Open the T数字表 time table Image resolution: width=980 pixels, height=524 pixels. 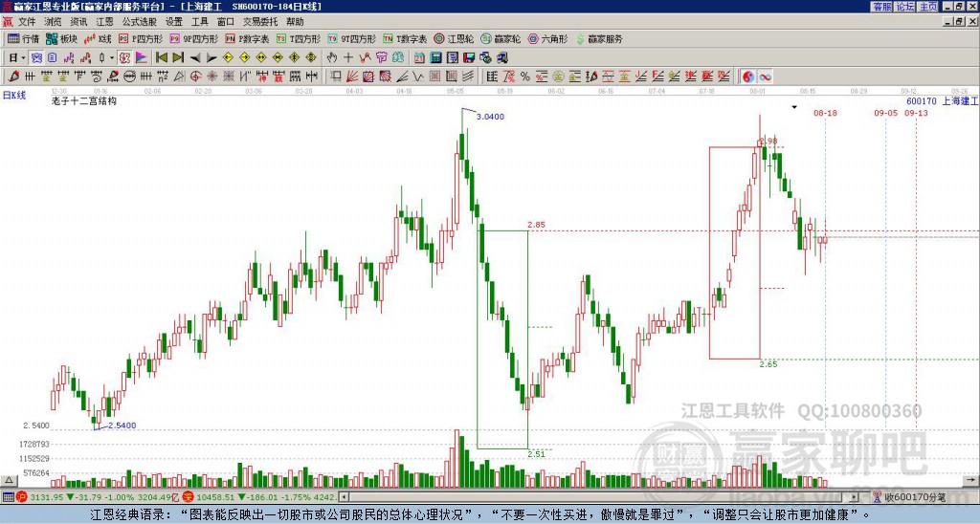click(x=405, y=38)
